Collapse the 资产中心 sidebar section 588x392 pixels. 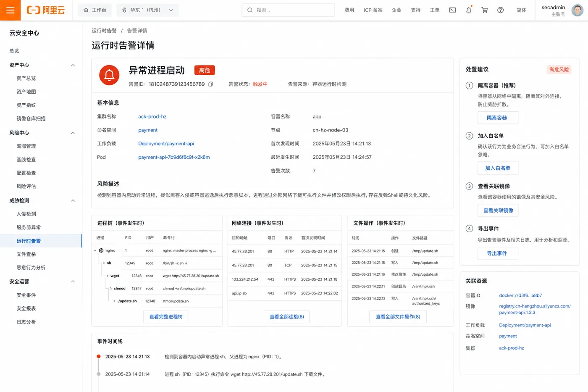click(73, 65)
